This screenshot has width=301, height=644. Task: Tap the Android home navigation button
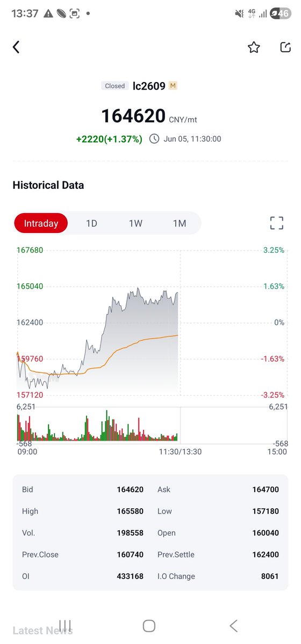[149, 625]
